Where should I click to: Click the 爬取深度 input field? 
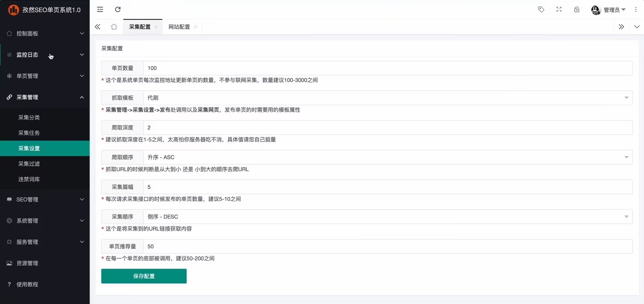[x=388, y=128]
